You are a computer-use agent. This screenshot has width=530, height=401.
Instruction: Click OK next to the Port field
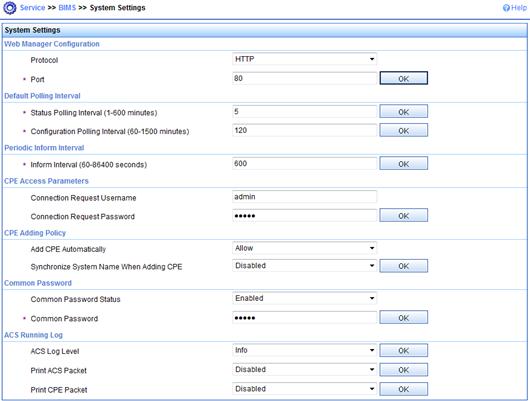pyautogui.click(x=404, y=78)
